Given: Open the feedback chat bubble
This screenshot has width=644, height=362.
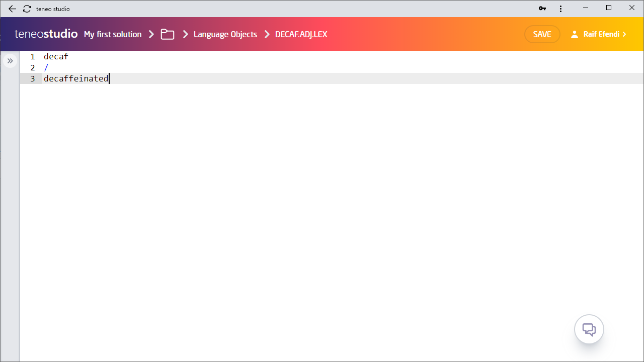Looking at the screenshot, I should tap(589, 329).
